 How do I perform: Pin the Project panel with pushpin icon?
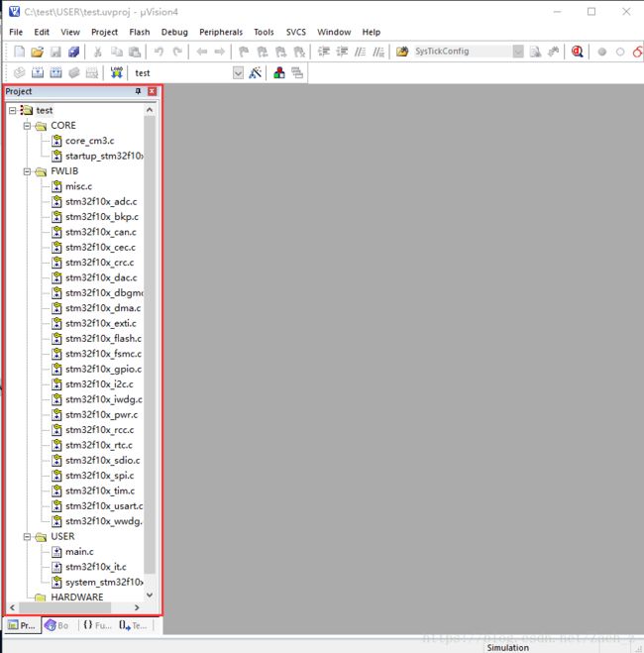pyautogui.click(x=138, y=91)
